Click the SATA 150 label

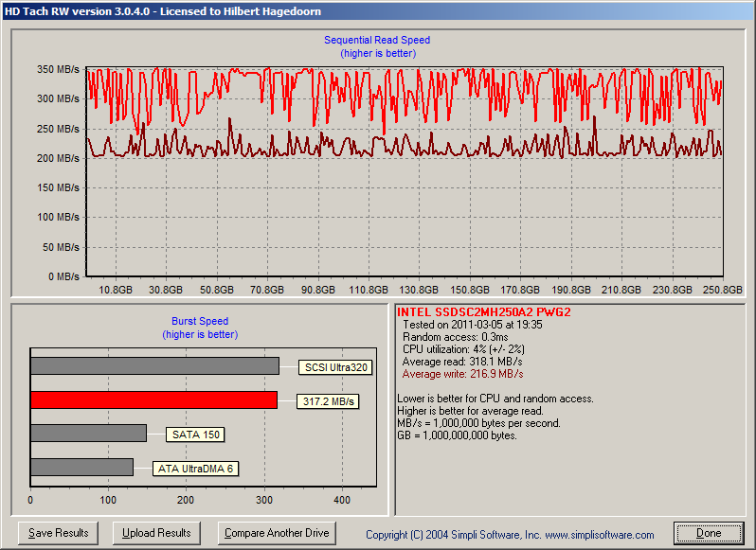coord(194,435)
